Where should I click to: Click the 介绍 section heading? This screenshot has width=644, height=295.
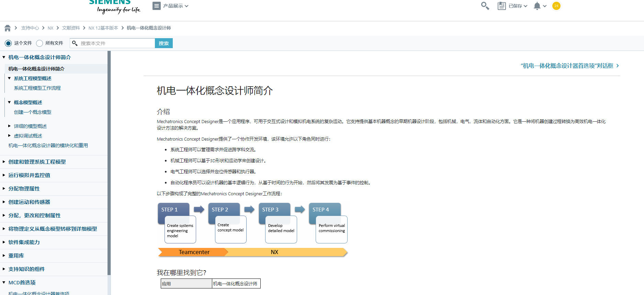pyautogui.click(x=163, y=112)
